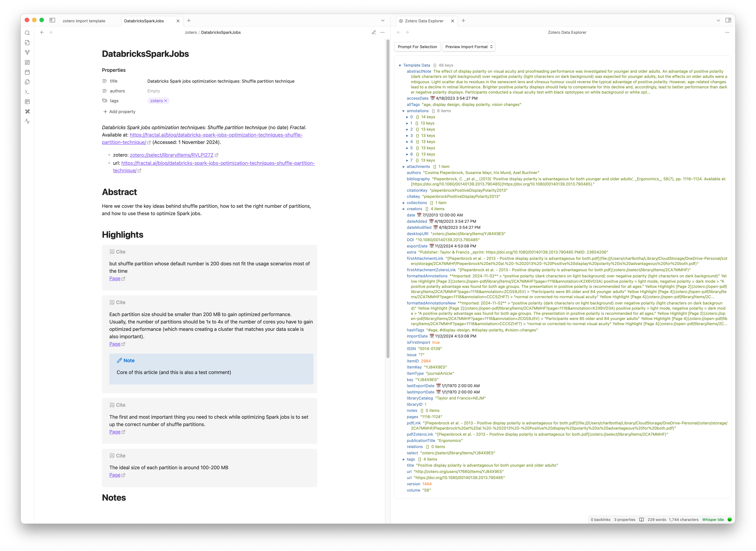Expand the tags node with 4 items
The image size is (756, 551).
(x=403, y=459)
